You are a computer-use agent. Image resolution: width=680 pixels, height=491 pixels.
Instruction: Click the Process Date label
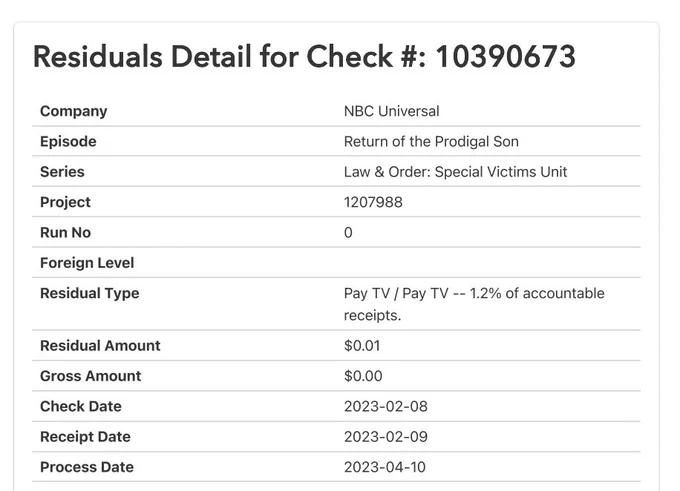(87, 467)
